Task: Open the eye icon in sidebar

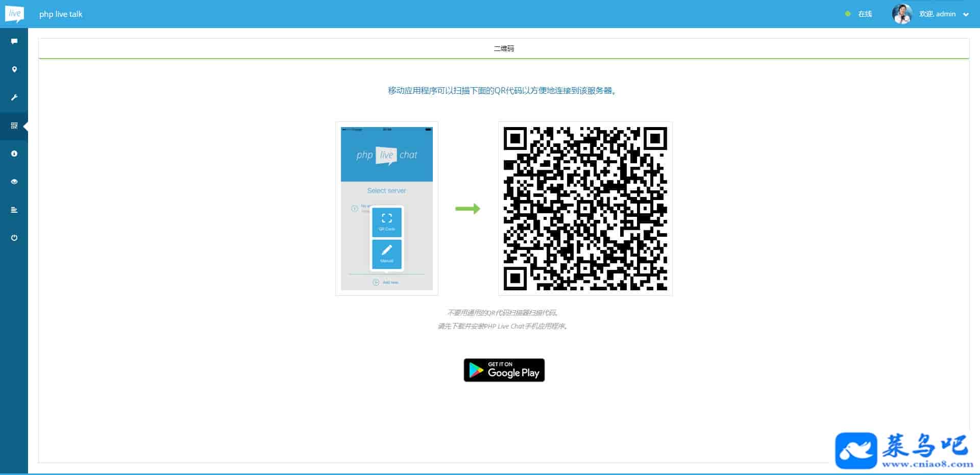Action: pyautogui.click(x=14, y=182)
